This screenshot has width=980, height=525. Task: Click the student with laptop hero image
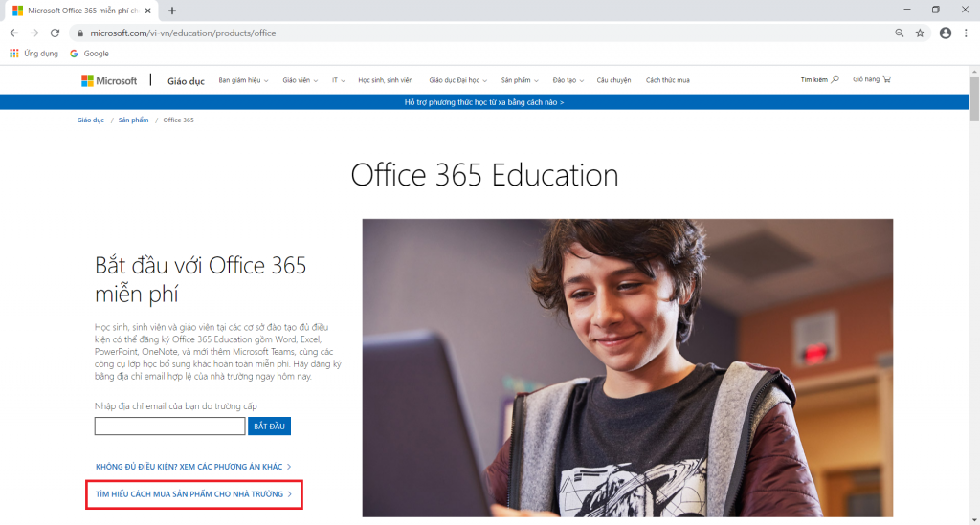pyautogui.click(x=628, y=367)
